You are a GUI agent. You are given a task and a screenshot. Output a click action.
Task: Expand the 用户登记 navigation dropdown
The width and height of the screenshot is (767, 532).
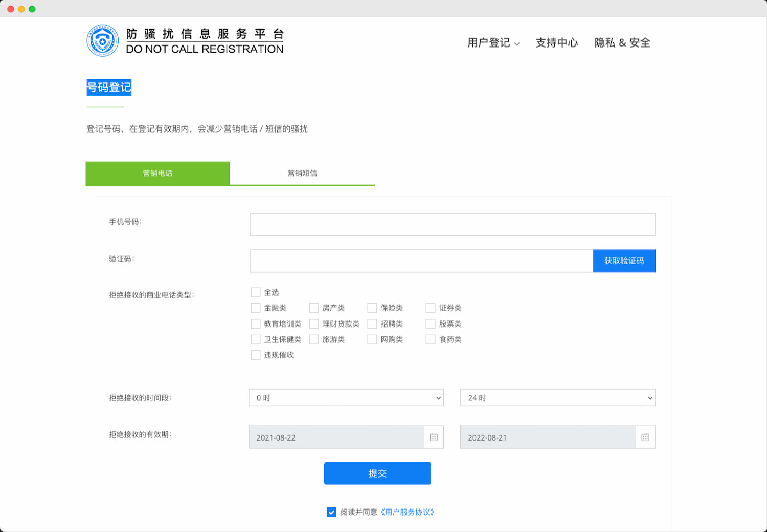(492, 43)
